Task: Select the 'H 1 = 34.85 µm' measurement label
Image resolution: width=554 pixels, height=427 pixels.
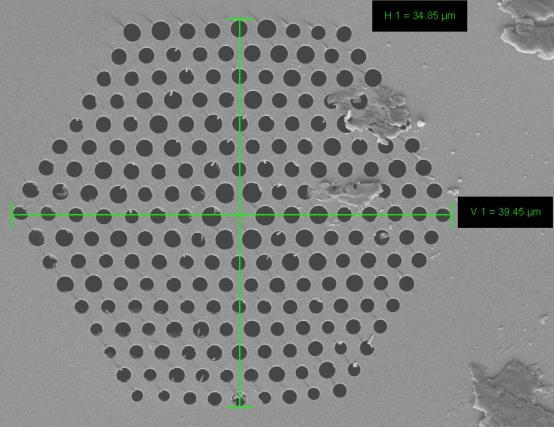Action: [x=419, y=16]
